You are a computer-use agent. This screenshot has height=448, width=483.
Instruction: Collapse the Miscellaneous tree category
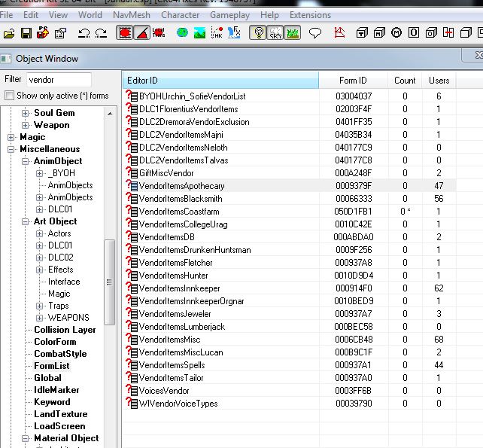(11, 149)
